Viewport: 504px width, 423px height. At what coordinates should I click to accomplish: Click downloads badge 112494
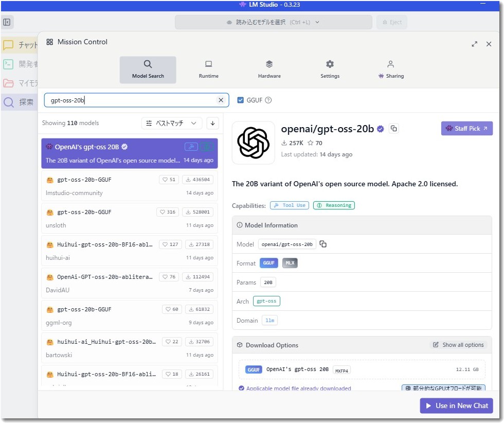197,277
